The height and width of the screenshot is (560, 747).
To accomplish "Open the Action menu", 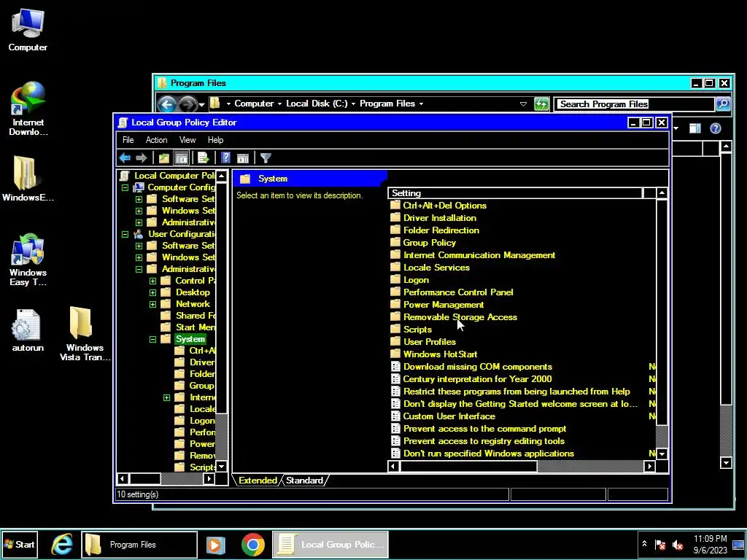I will (156, 140).
